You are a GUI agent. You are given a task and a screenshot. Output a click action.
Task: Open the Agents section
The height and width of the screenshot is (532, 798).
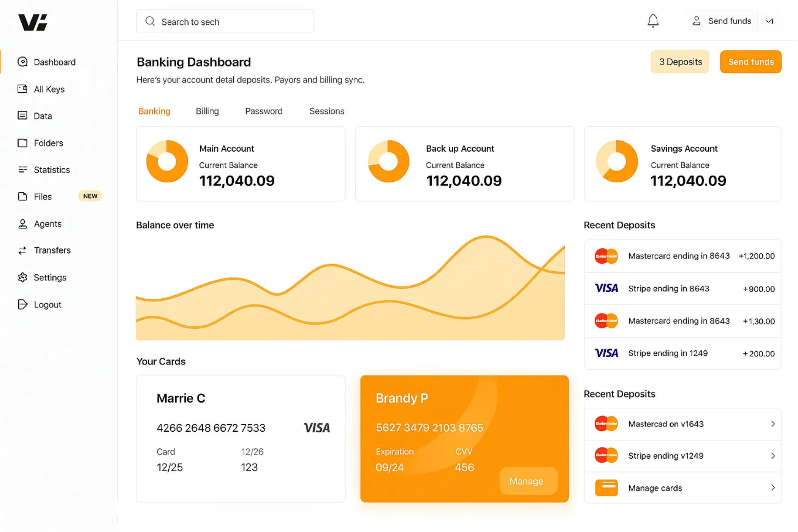[23, 223]
